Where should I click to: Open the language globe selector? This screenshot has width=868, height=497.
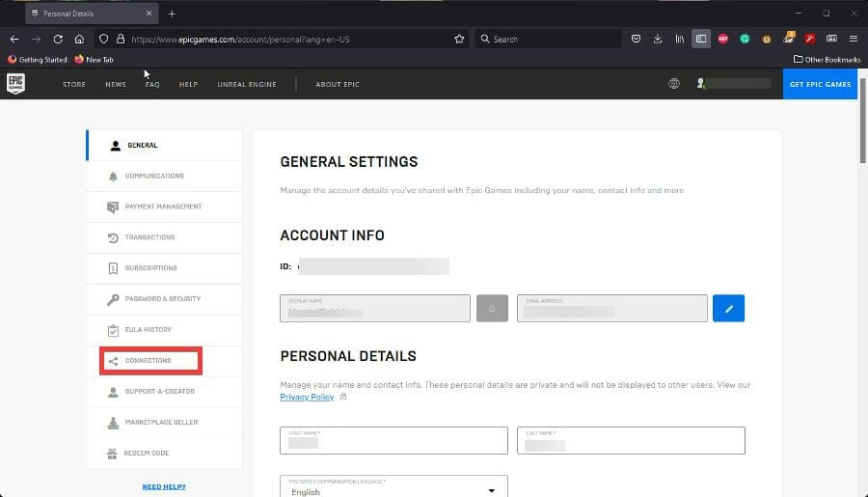673,84
